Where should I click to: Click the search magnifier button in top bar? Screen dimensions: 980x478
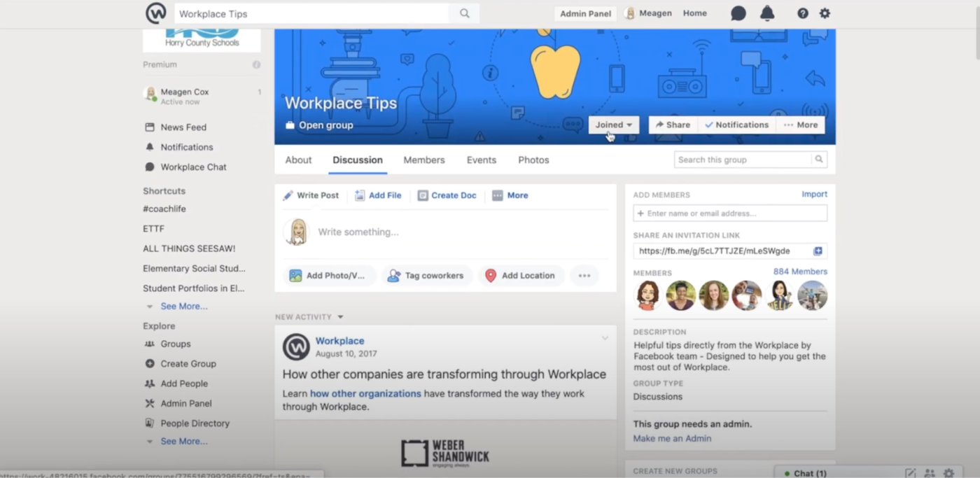pyautogui.click(x=464, y=13)
